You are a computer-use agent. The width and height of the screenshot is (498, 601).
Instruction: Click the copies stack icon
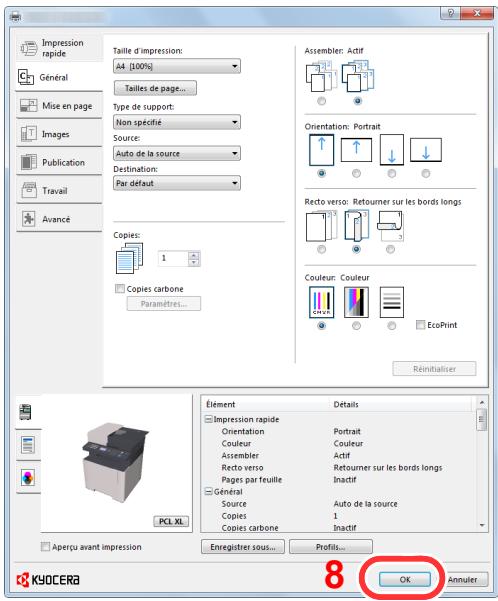[x=130, y=258]
